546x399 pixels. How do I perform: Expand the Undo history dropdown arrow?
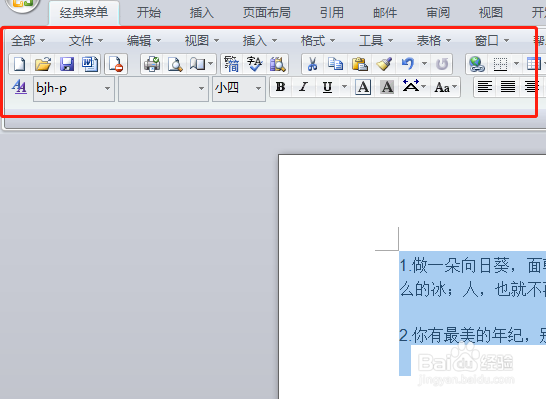(424, 64)
